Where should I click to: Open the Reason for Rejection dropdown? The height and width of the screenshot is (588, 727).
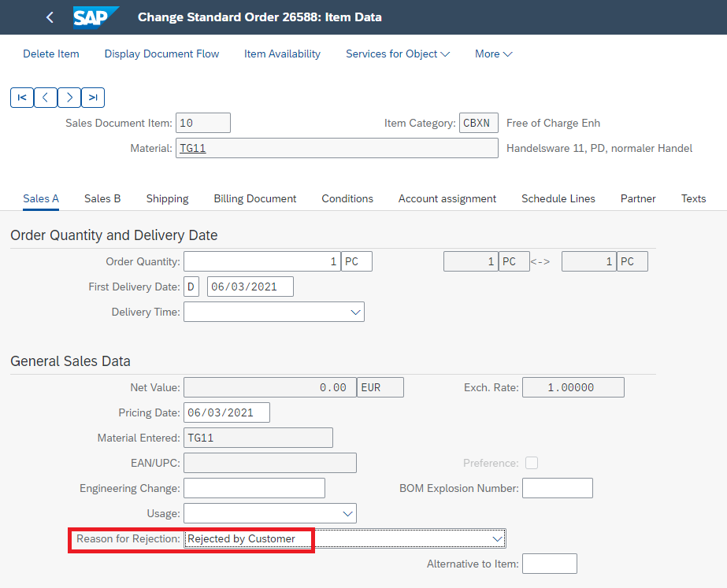(x=497, y=539)
